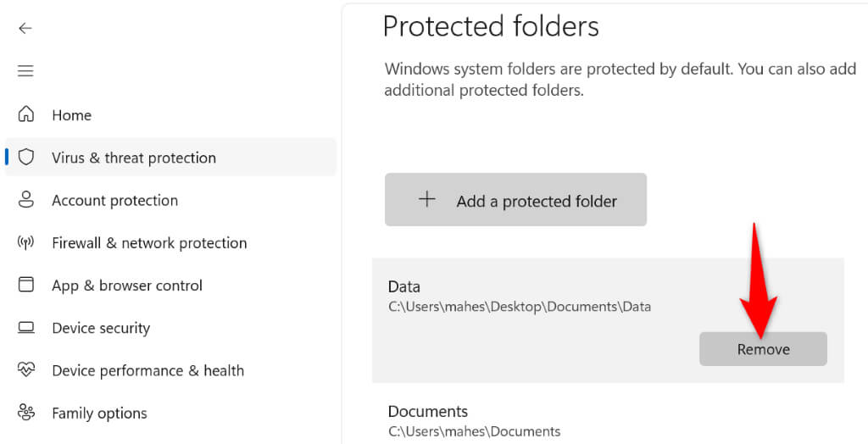Screen dimensions: 868x444
Task: Open the hamburger navigation menu
Action: pos(25,71)
